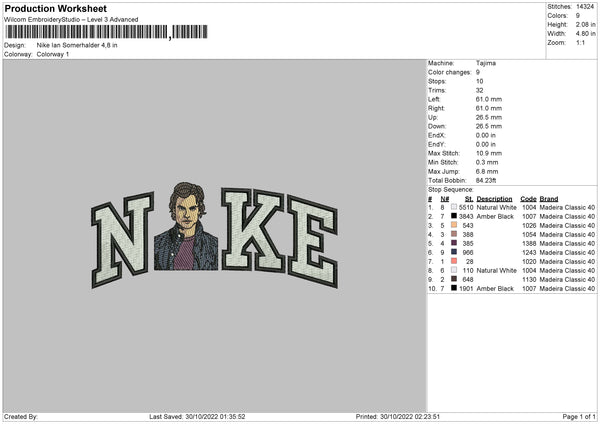Screen dimensions: 600x424
Task: Click the Wilcom EmbroideryStudio Level 3 Advanced text
Action: point(71,20)
